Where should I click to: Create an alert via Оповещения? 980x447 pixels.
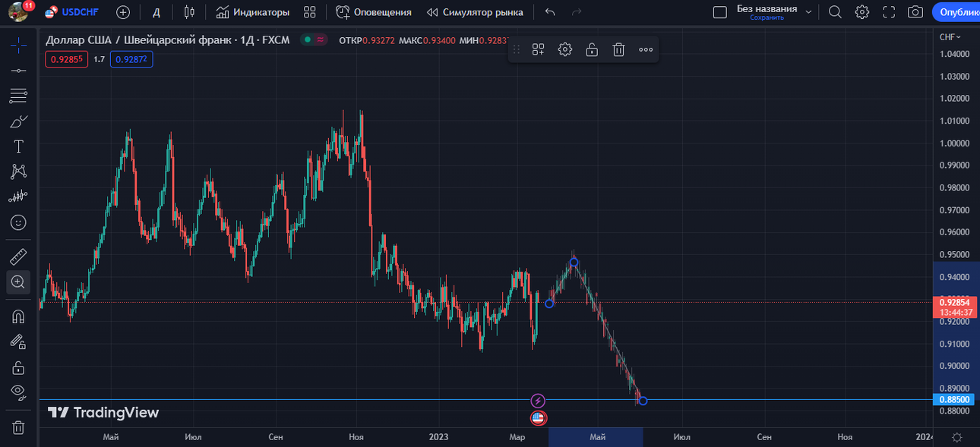point(374,12)
